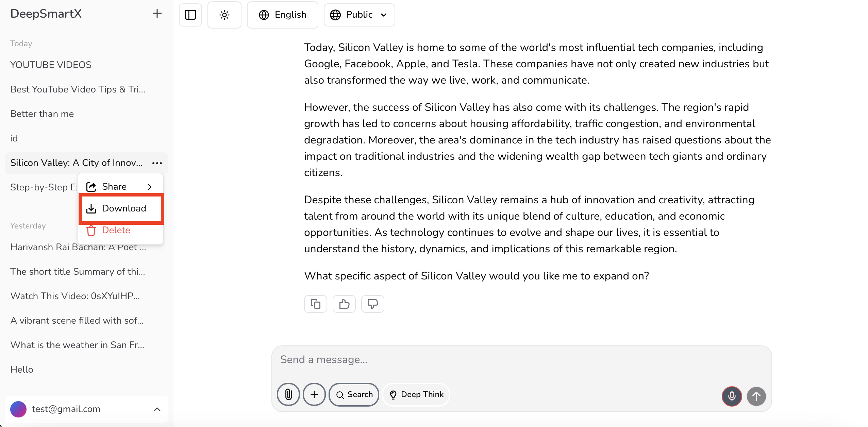Click the thumbs up icon

344,304
